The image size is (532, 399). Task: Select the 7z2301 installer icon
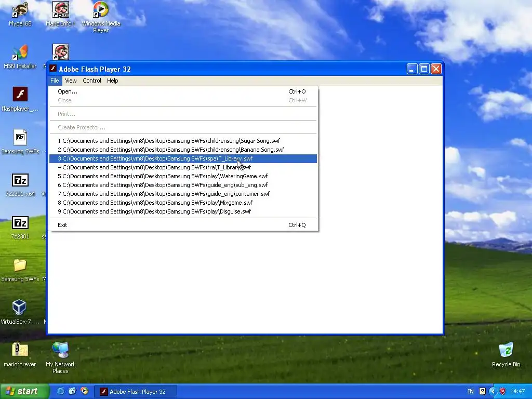(20, 228)
